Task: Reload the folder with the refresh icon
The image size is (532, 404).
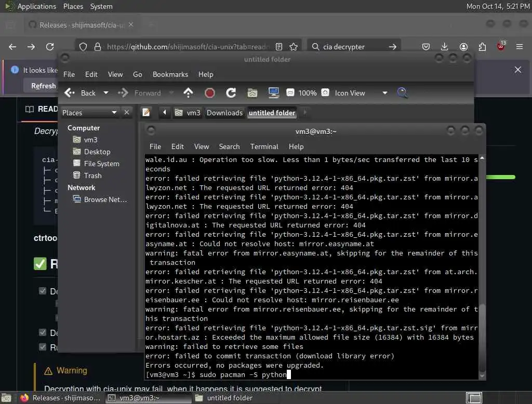Action: [231, 92]
